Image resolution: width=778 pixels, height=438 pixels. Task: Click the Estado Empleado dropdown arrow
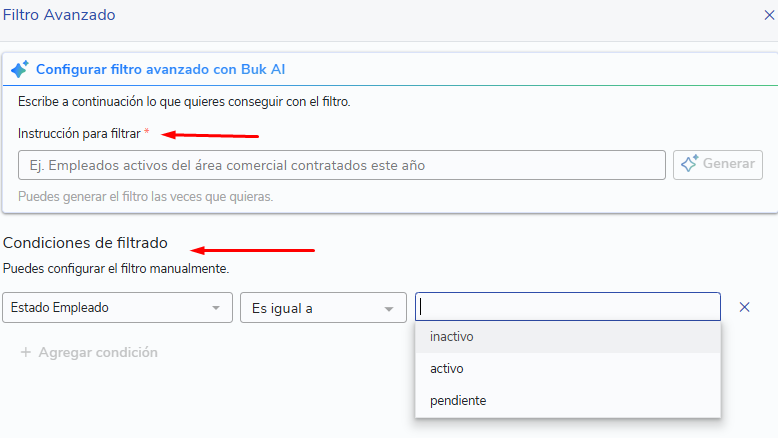(216, 308)
